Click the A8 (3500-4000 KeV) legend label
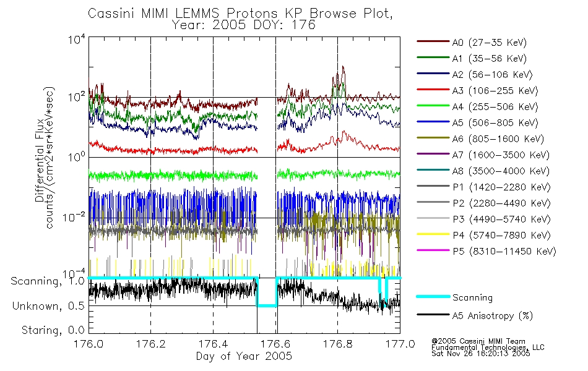 click(501, 171)
